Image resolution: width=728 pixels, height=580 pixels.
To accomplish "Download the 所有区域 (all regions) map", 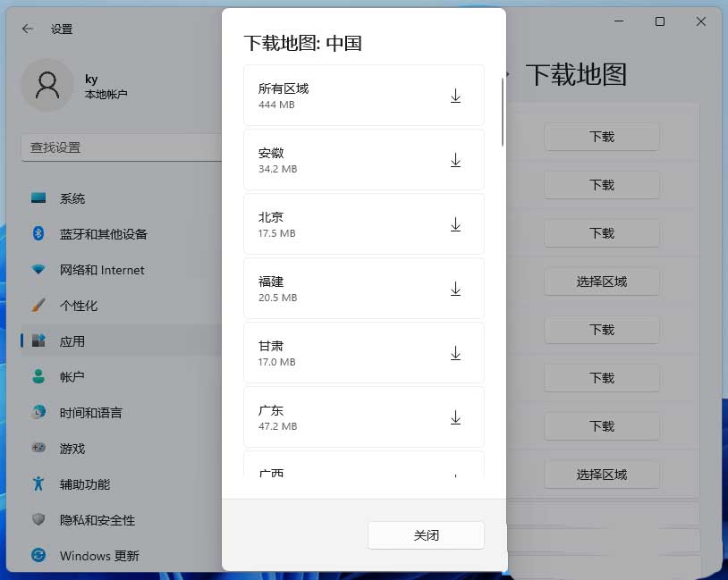I will click(455, 96).
